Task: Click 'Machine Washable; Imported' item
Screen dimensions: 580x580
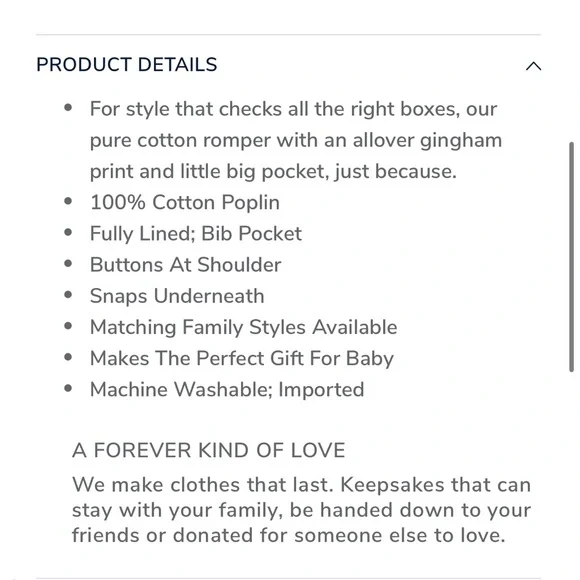Action: pyautogui.click(x=227, y=390)
